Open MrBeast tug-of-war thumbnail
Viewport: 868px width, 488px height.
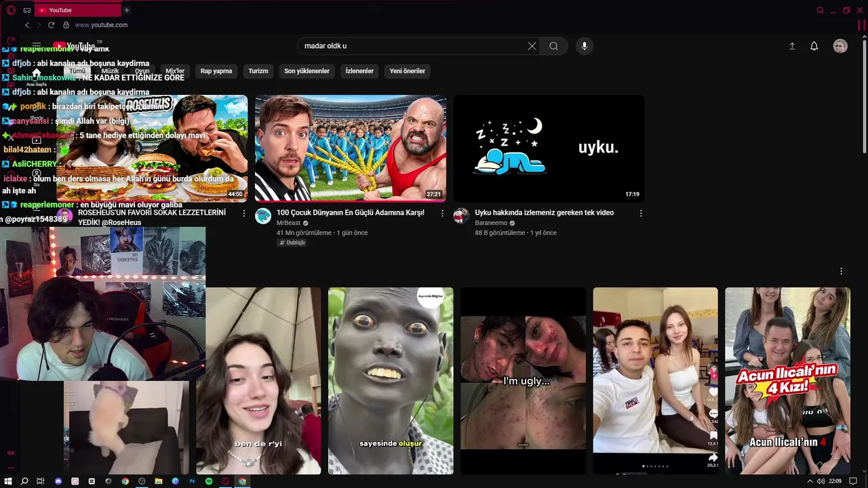351,148
